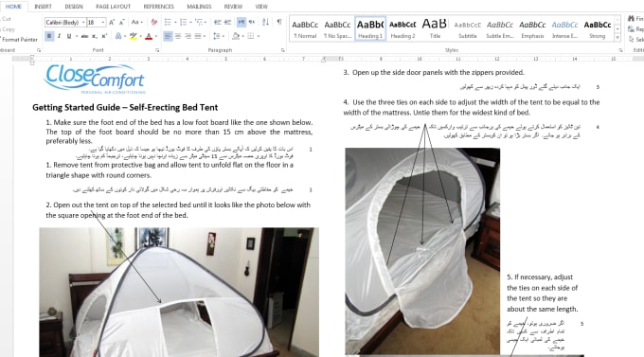
Task: Switch to HOME ribbon tab
Action: click(x=13, y=7)
